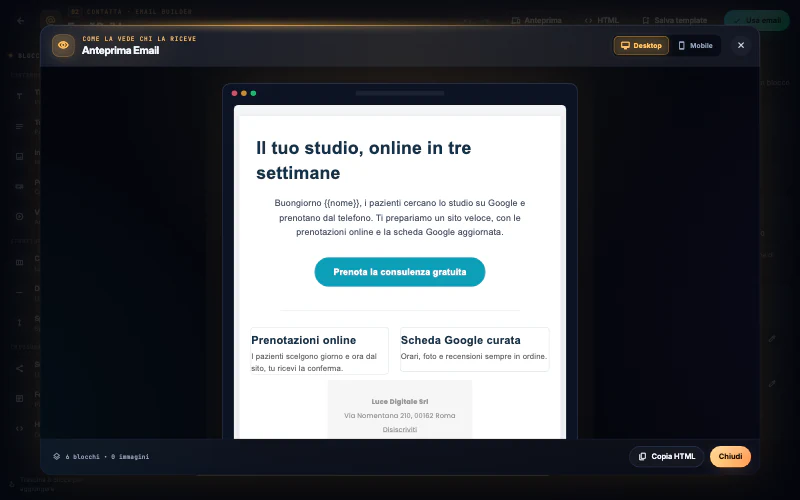Click the 'Come la vede chi la riceve' subtitle
The height and width of the screenshot is (500, 800).
coord(139,39)
